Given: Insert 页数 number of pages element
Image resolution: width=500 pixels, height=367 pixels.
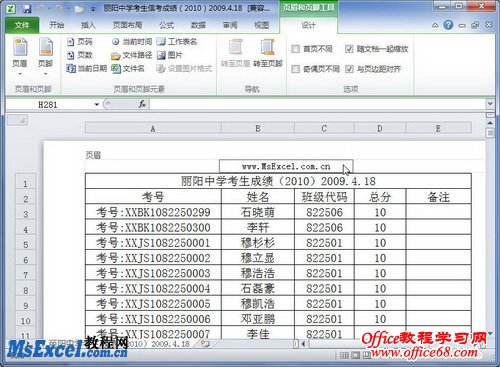Looking at the screenshot, I should (x=79, y=55).
